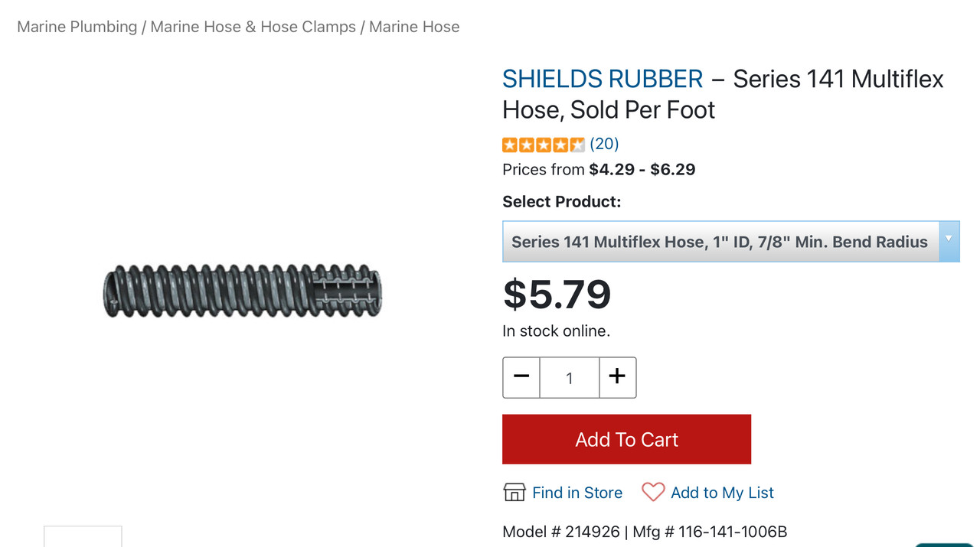Navigate to Marine Hose & Hose Clamps breadcrumb

253,27
